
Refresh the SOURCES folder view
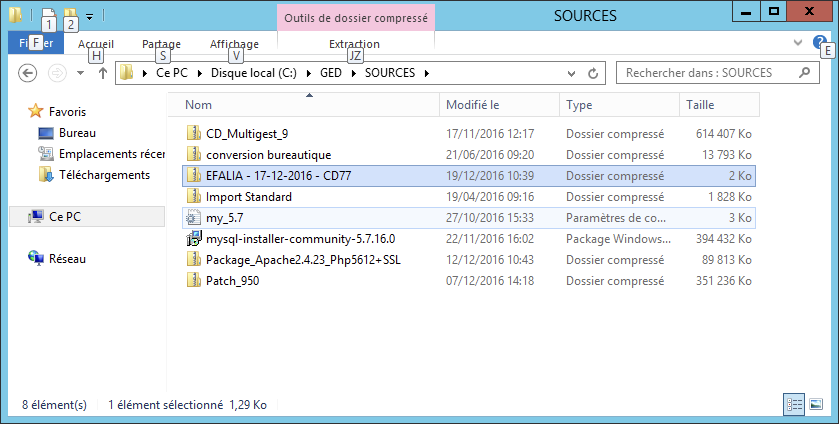[593, 73]
